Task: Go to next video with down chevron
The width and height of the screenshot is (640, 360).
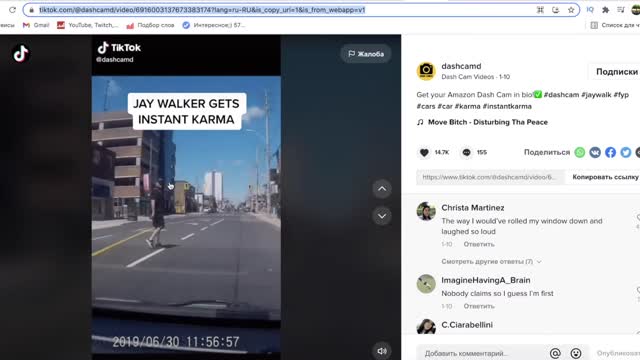Action: pos(382,216)
